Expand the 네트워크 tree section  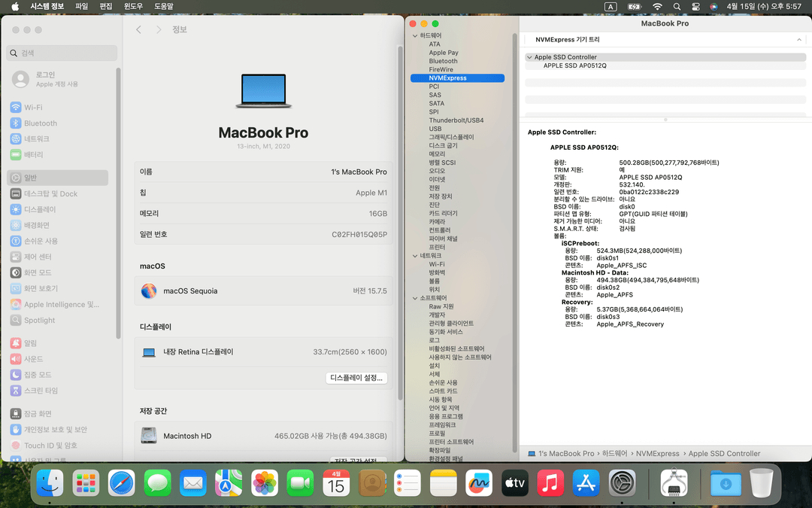pos(416,255)
